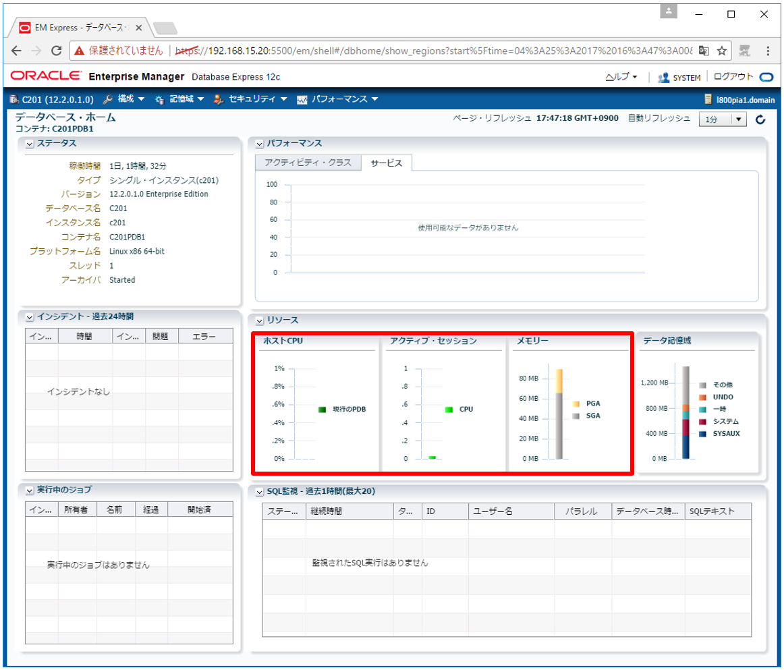Viewport: 784px width, 672px height.
Task: Click the server icon beside l800pia1.domain
Action: point(708,99)
